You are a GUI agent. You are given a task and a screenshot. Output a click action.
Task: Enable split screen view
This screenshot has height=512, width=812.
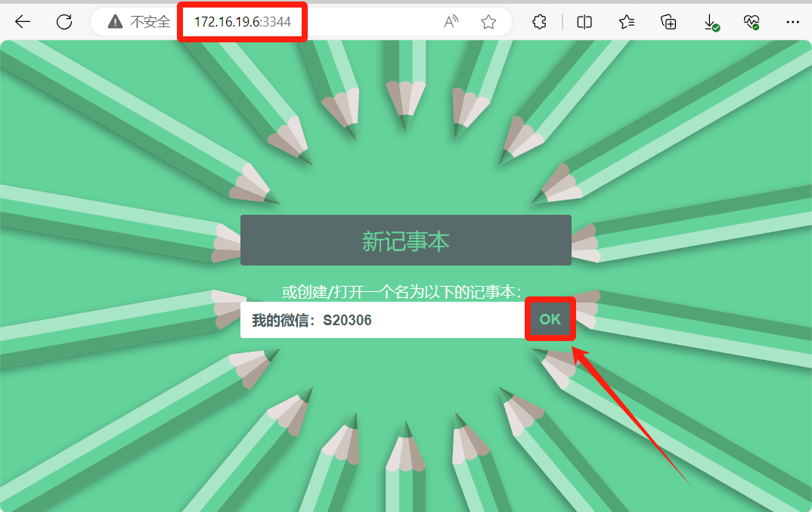point(584,22)
